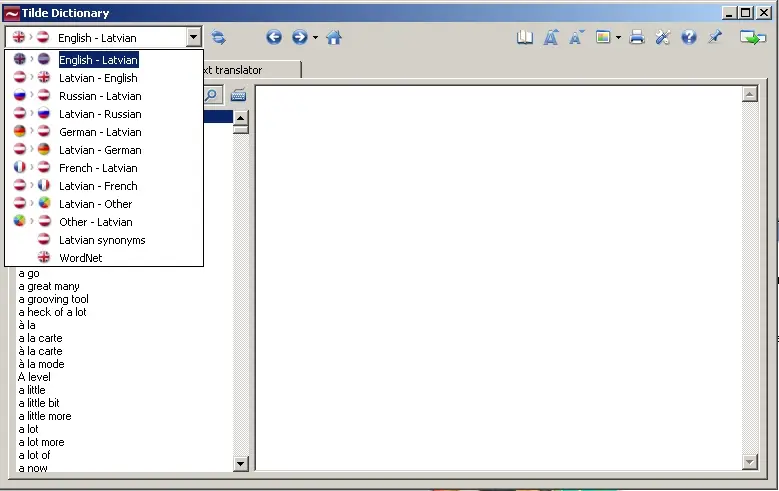Viewport: 779px width, 491px height.
Task: Select Latvian - English language pair
Action: coord(104,78)
